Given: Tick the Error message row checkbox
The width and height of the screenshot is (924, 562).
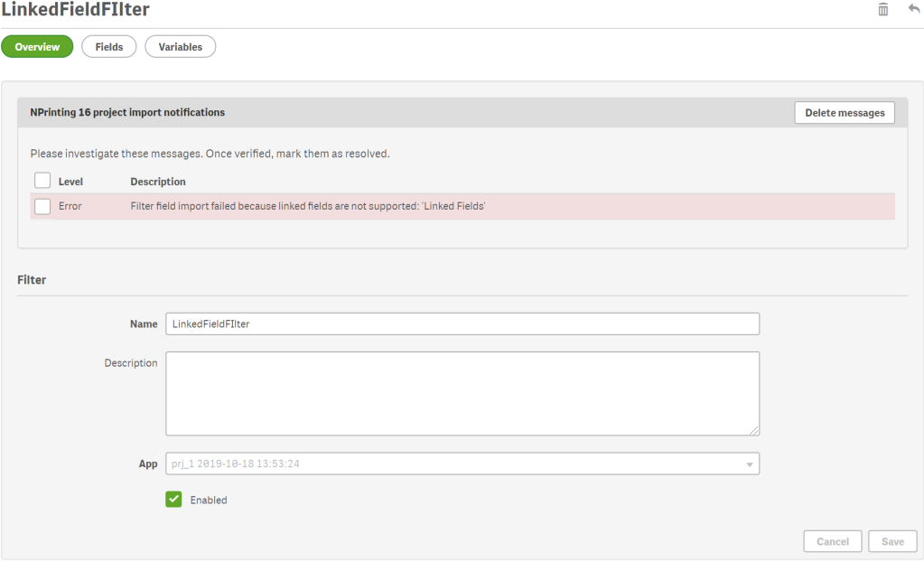Looking at the screenshot, I should pyautogui.click(x=42, y=206).
